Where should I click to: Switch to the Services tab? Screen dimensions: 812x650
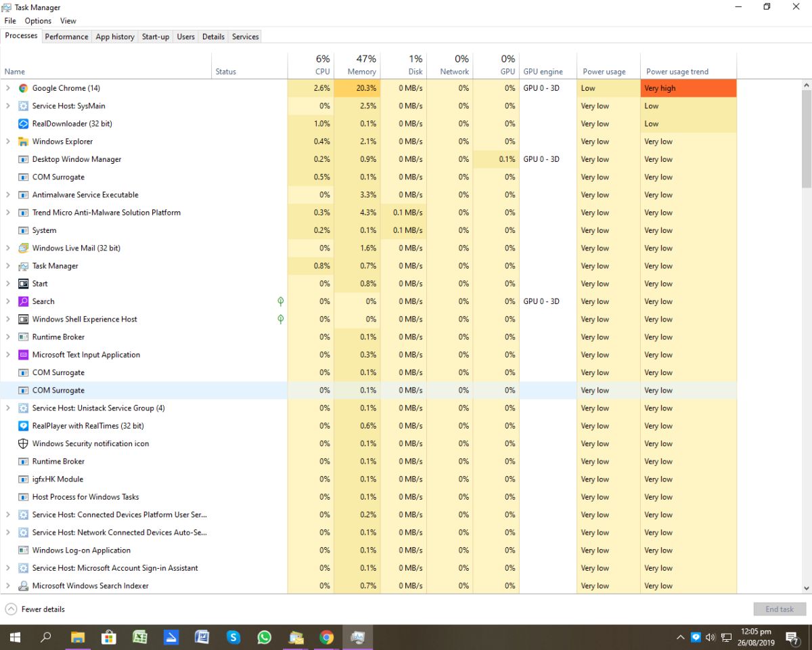[x=245, y=37]
